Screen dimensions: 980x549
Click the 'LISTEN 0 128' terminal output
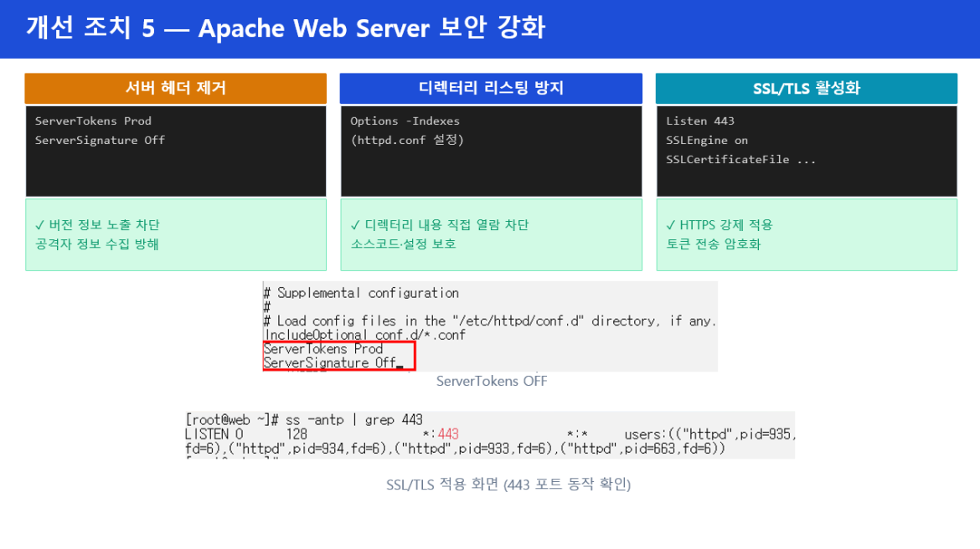coord(245,434)
